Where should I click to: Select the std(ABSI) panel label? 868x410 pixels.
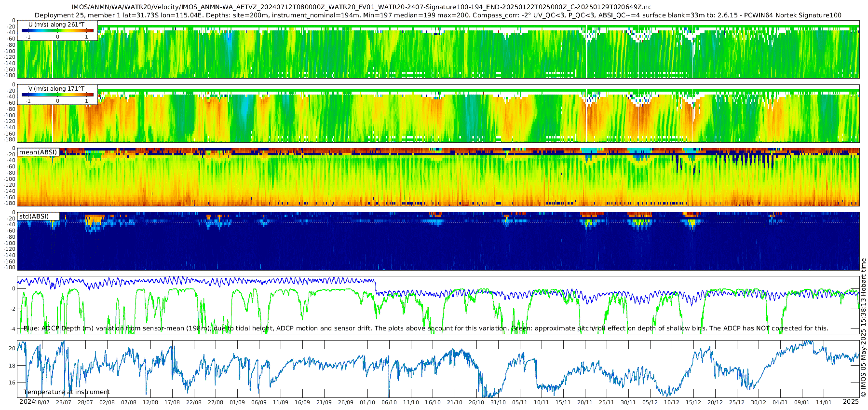[x=34, y=216]
